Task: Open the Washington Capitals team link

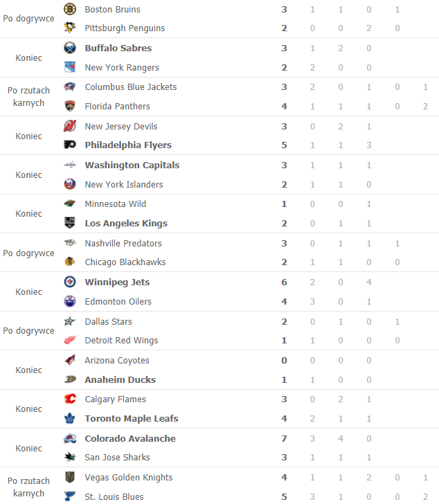Action: [x=132, y=165]
